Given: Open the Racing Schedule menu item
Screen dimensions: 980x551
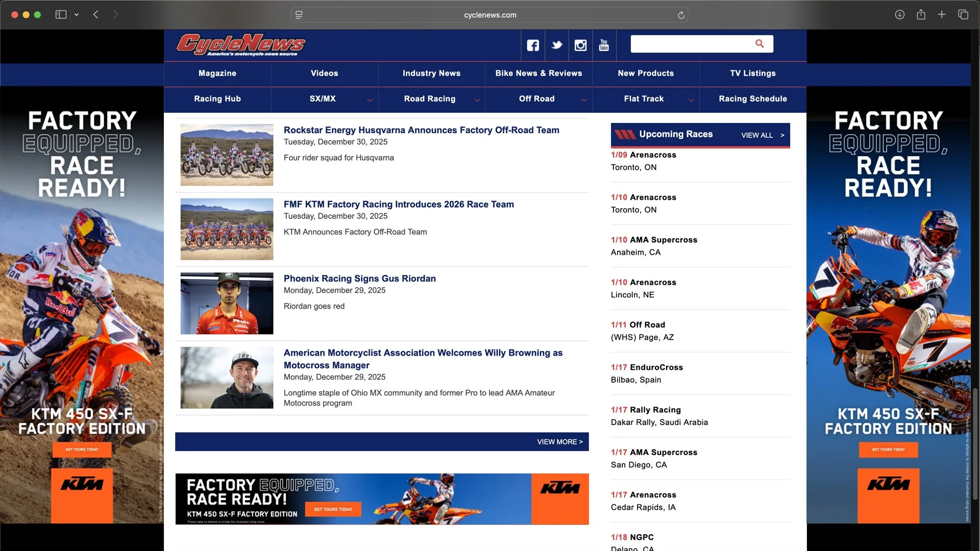Looking at the screenshot, I should click(x=753, y=99).
